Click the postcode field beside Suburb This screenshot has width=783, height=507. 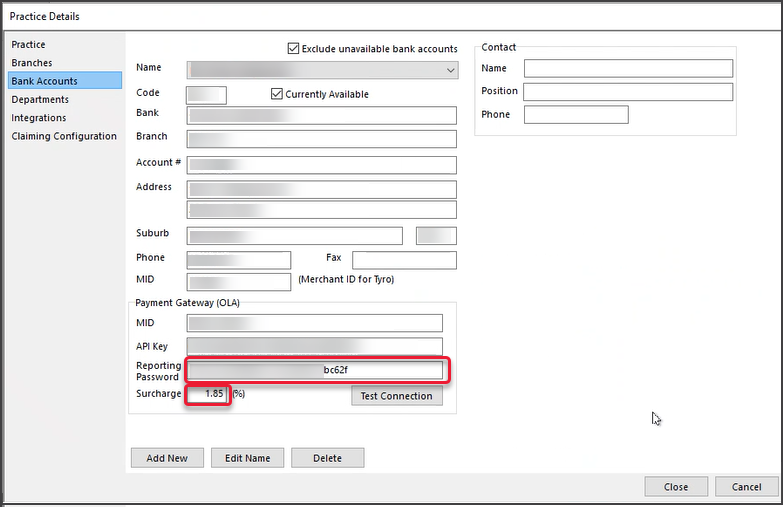(436, 236)
